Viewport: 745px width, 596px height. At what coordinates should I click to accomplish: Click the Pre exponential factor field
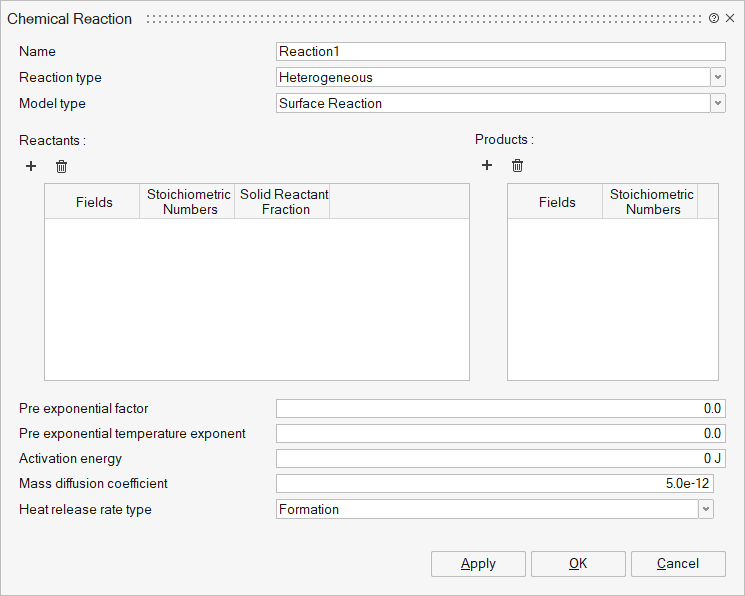[x=500, y=408]
